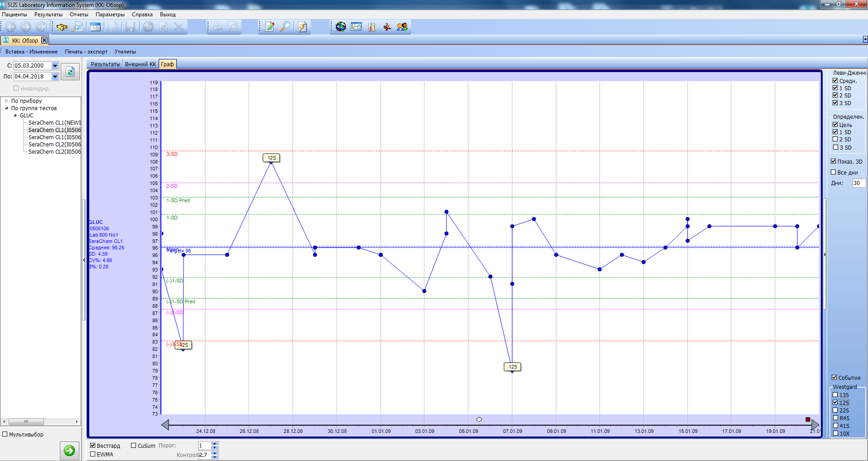Expand the По прибору tree node
Viewport: 868px width, 461px height.
[x=7, y=101]
